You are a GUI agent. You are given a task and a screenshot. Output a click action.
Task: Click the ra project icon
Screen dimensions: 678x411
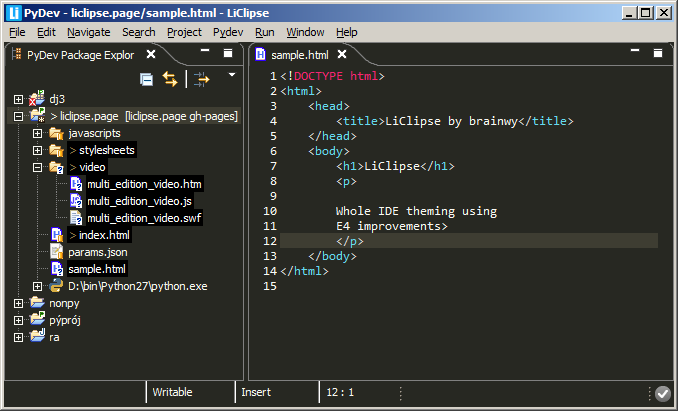pos(38,336)
